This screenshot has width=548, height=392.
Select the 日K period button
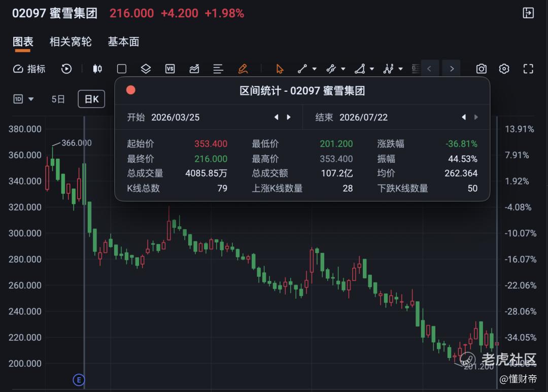[91, 99]
